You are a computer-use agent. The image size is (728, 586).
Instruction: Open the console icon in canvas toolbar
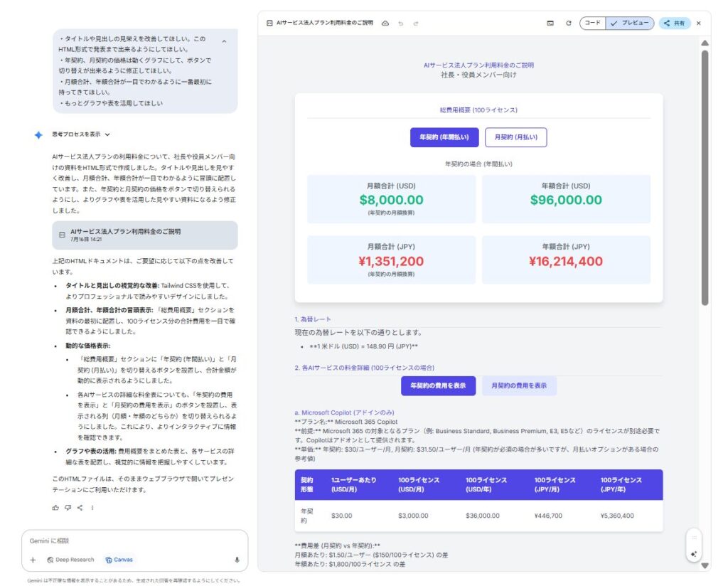(x=550, y=23)
